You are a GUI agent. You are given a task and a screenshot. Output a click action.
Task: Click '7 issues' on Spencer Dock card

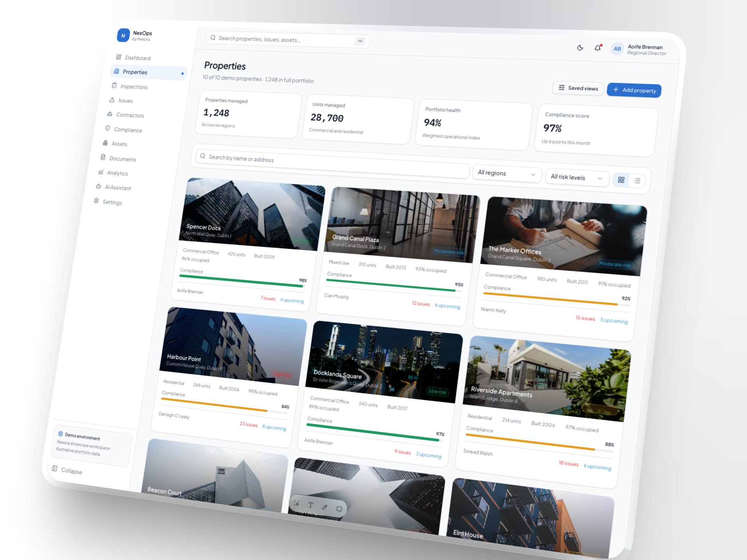(268, 298)
